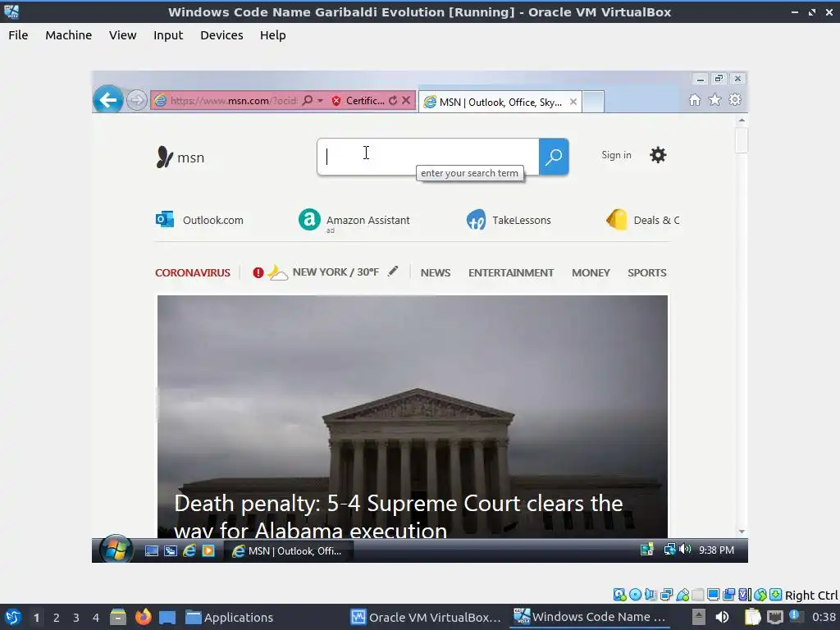The width and height of the screenshot is (840, 630).
Task: Open the CORONAVIRUS news section
Action: coord(192,272)
